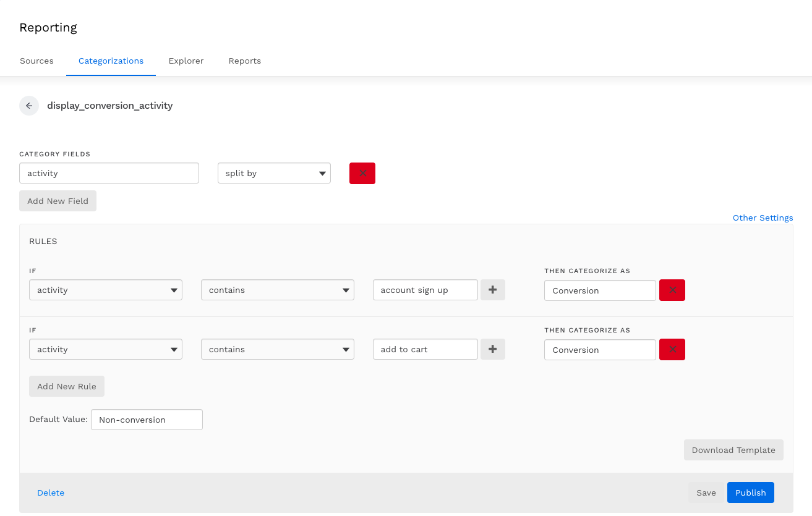Open the Explorer tab
This screenshot has height=516, width=812.
coord(186,61)
